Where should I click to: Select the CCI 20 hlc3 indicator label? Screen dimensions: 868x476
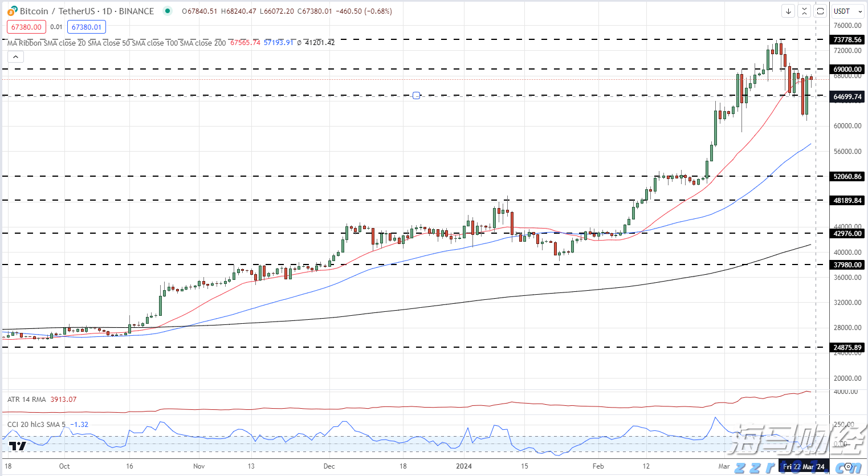(36, 425)
